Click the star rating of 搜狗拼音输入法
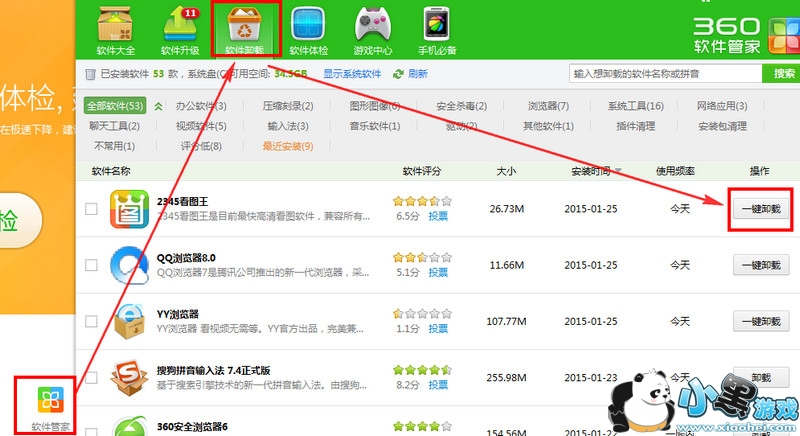The height and width of the screenshot is (436, 800). tap(422, 370)
